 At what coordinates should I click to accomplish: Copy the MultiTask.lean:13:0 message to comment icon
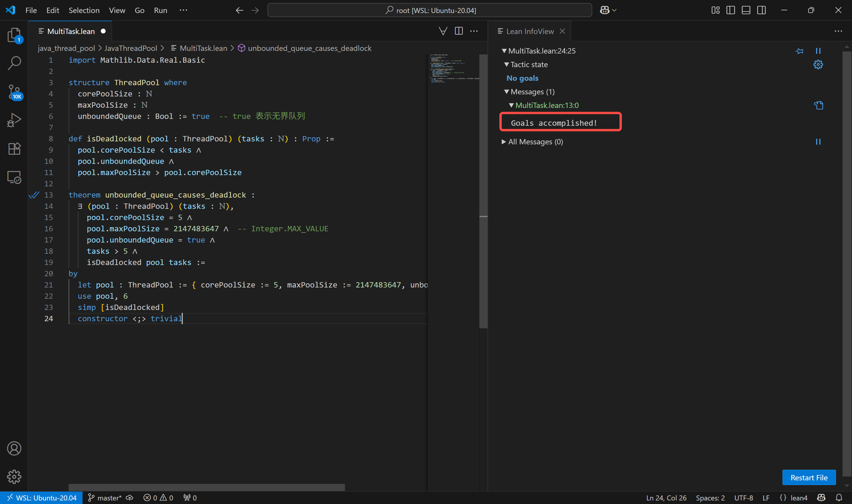[x=818, y=105]
